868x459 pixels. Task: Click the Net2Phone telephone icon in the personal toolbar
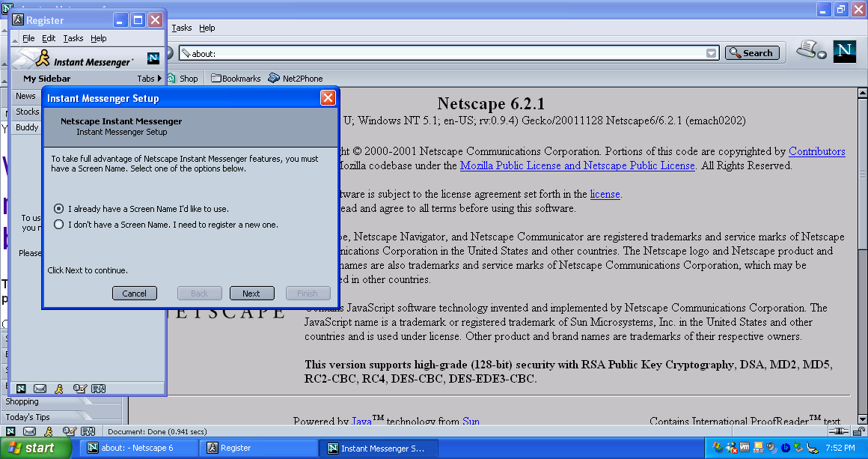pos(274,78)
